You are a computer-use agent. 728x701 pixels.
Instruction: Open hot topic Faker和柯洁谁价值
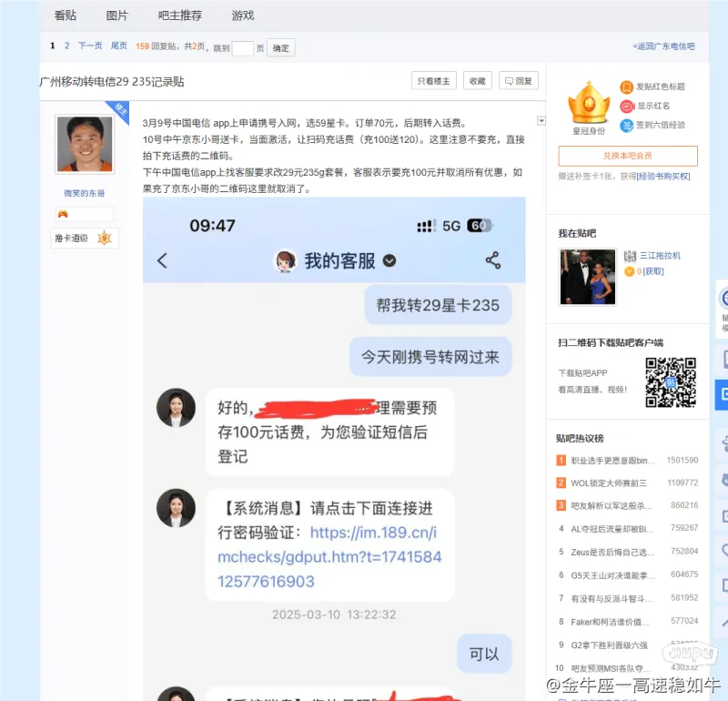click(610, 622)
